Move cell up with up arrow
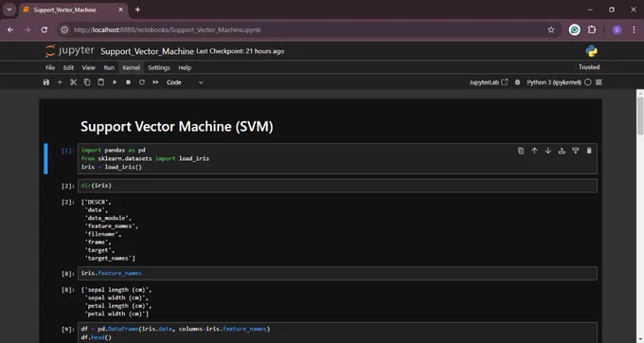Viewport: 644px width, 343px height. [x=534, y=151]
